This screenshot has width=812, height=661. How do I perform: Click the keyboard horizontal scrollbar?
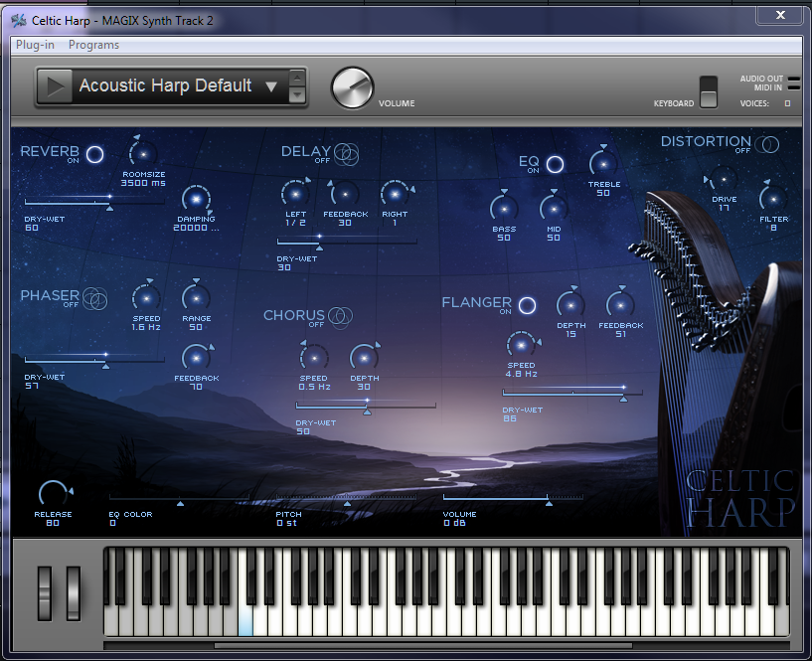pos(423,646)
